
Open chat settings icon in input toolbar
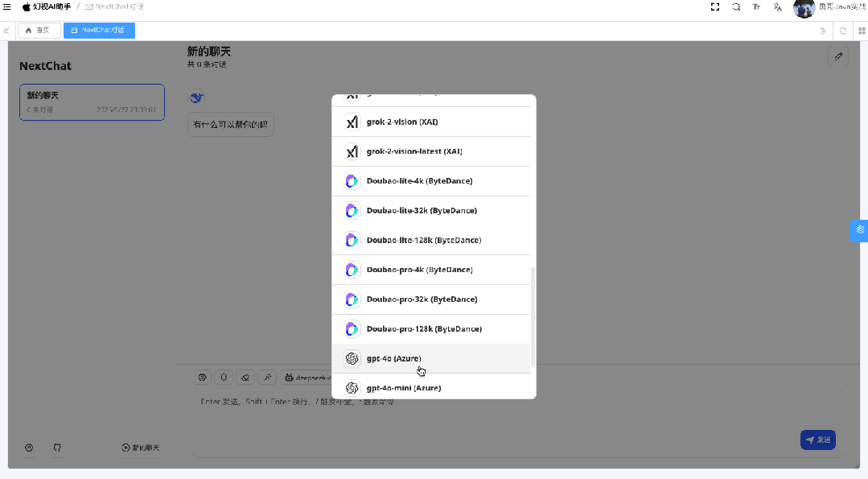(x=202, y=377)
